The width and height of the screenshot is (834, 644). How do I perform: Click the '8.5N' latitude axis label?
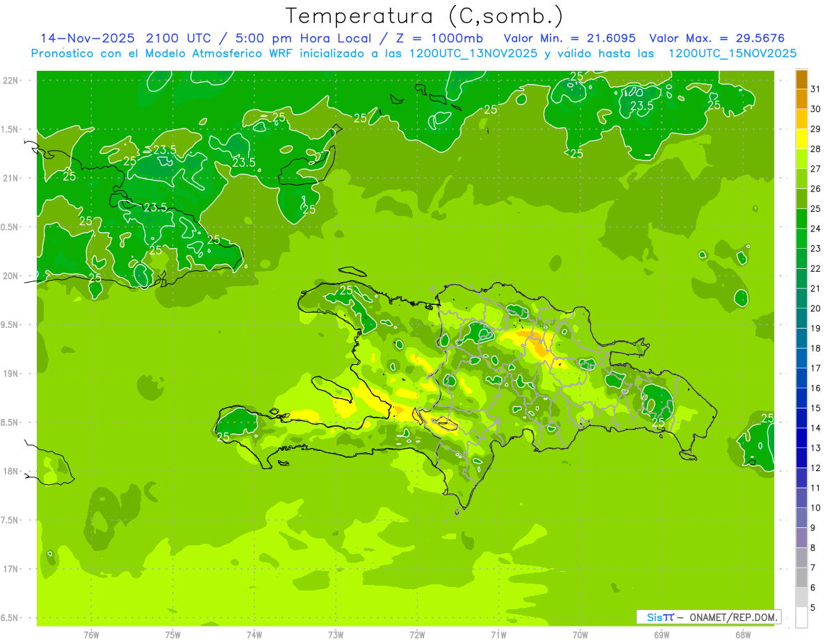[x=10, y=422]
